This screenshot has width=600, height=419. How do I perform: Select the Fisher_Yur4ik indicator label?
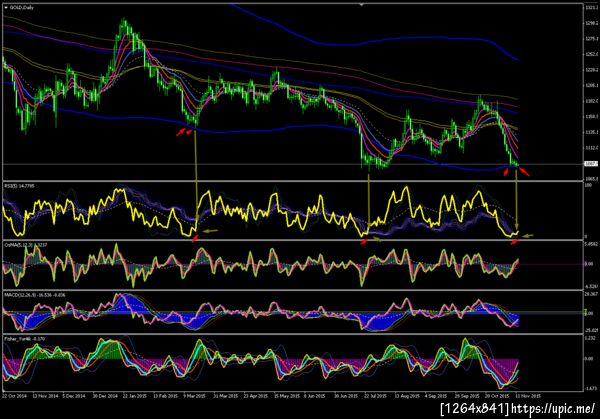point(24,339)
